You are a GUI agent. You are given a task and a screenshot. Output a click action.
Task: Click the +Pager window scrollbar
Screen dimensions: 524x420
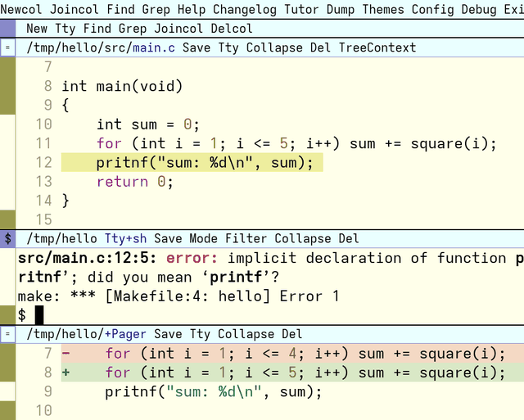(x=7, y=382)
